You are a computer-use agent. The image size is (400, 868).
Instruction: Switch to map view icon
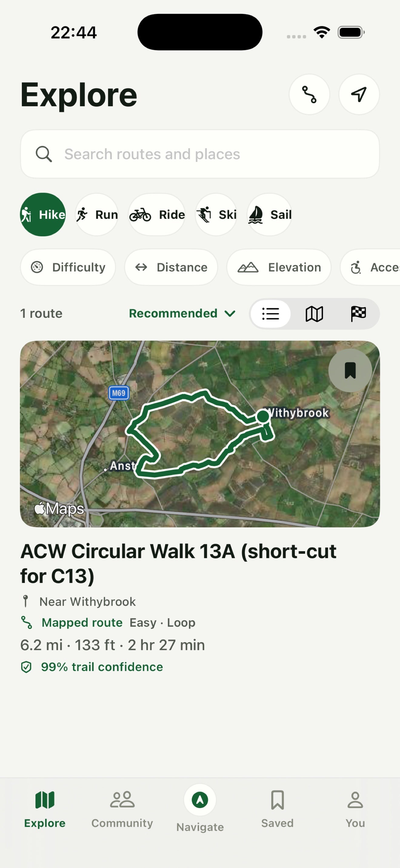click(x=314, y=314)
